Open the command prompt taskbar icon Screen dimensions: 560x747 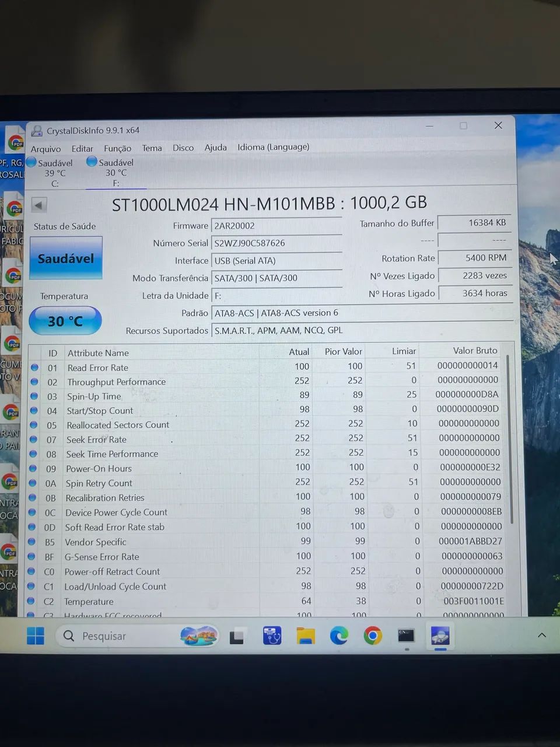tap(406, 635)
